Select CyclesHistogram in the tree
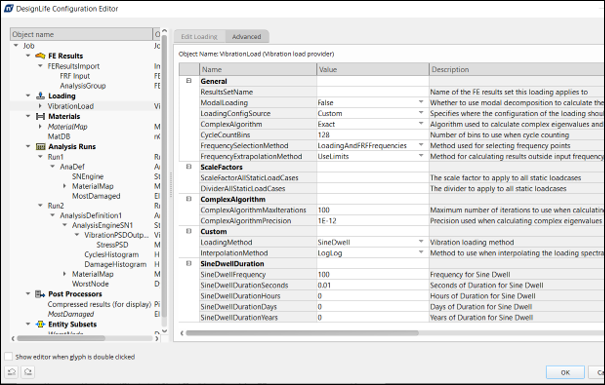The image size is (605, 385). pyautogui.click(x=112, y=254)
